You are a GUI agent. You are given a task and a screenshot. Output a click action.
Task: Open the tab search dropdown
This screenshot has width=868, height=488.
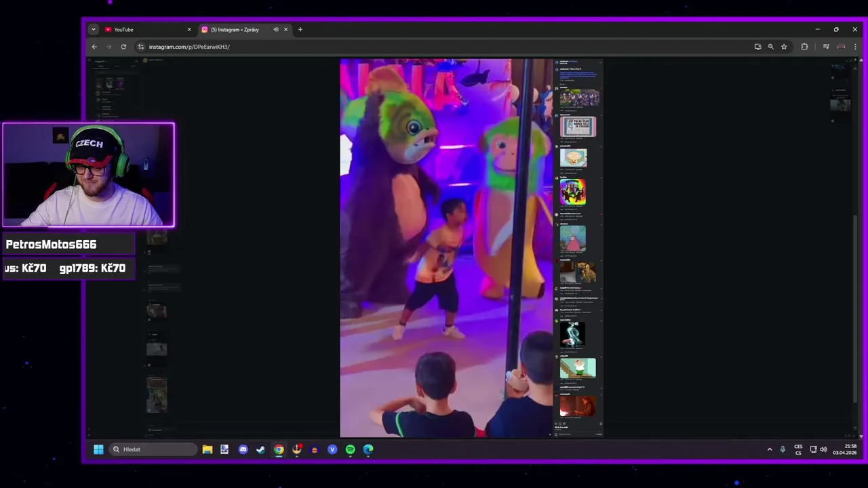93,30
